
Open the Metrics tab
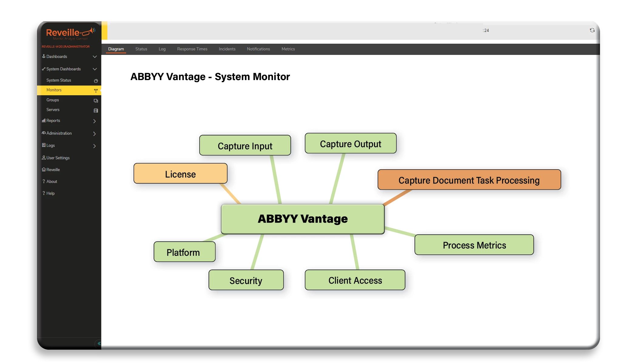coord(288,49)
